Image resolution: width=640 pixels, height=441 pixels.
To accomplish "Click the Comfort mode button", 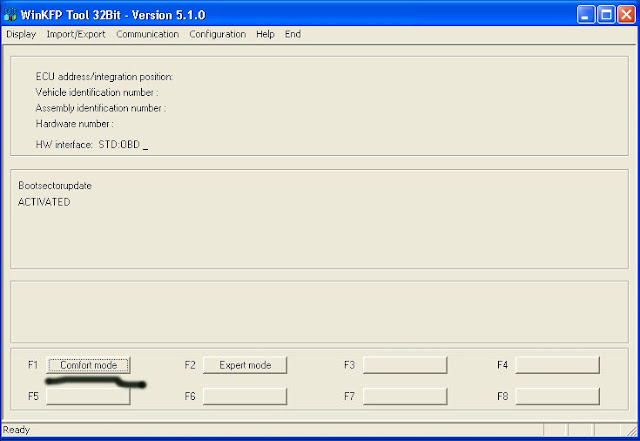I will (89, 365).
